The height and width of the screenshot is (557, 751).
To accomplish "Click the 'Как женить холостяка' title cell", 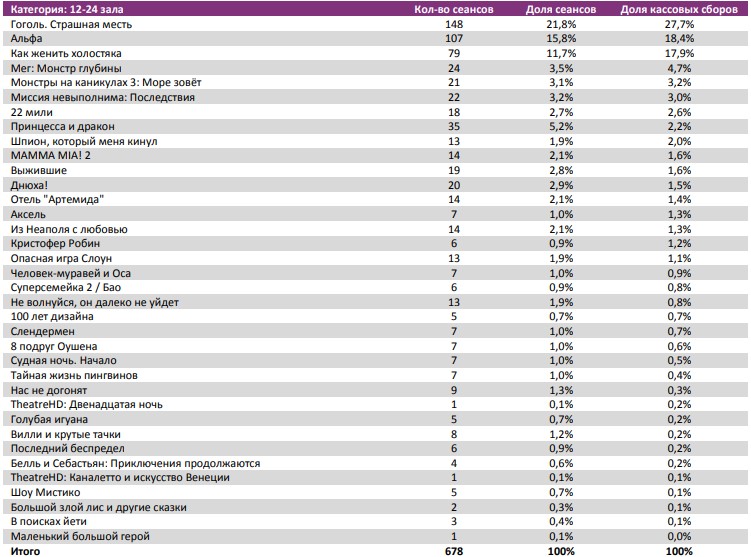I will 64,53.
